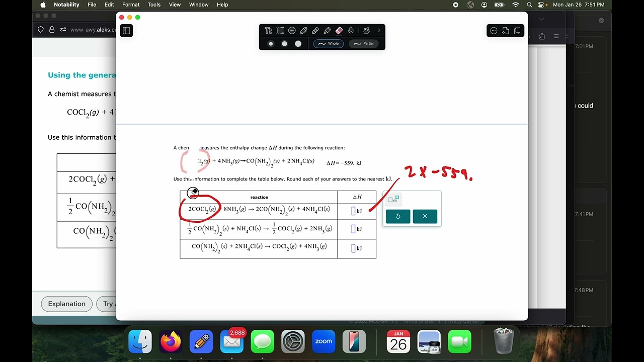Open Preview from the Dock
This screenshot has height=362, width=644.
click(x=429, y=342)
